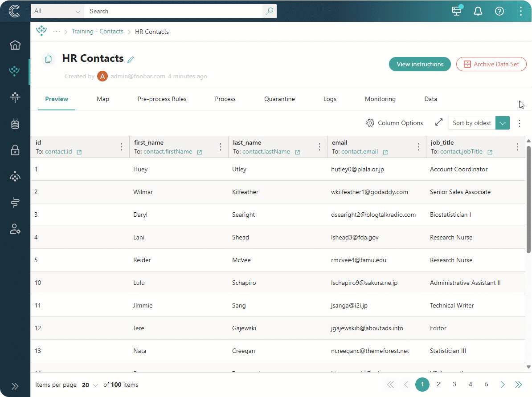Expand the Sort by oldest dropdown arrow

pyautogui.click(x=503, y=123)
